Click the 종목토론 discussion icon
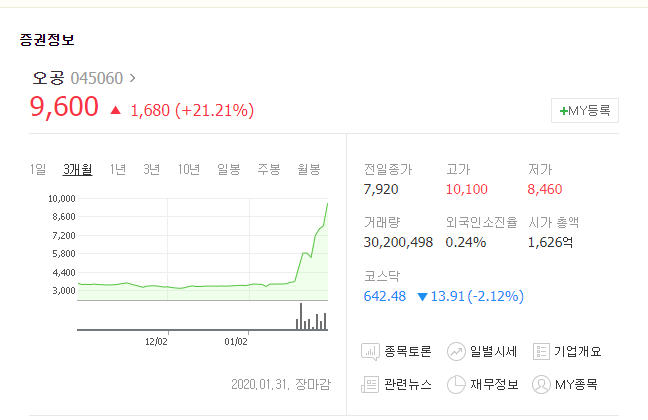 click(x=370, y=352)
